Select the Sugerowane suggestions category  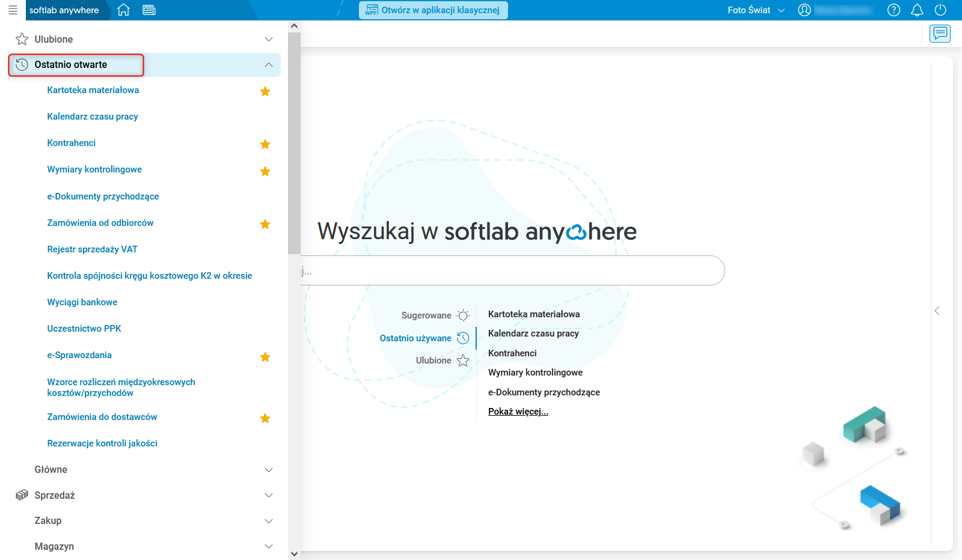click(427, 315)
